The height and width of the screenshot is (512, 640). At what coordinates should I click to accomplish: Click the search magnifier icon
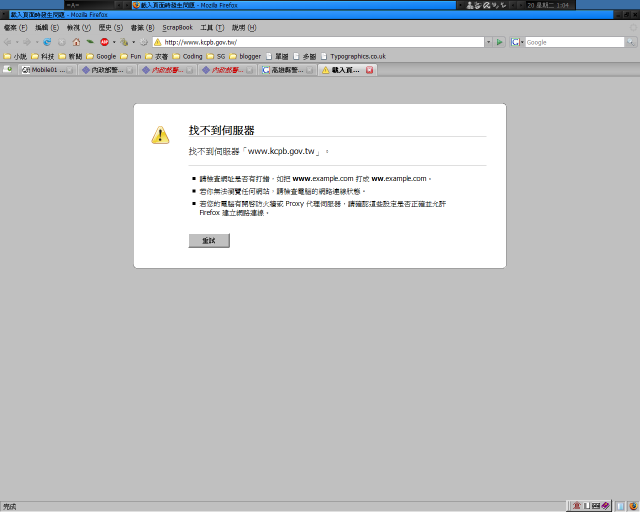[x=631, y=42]
